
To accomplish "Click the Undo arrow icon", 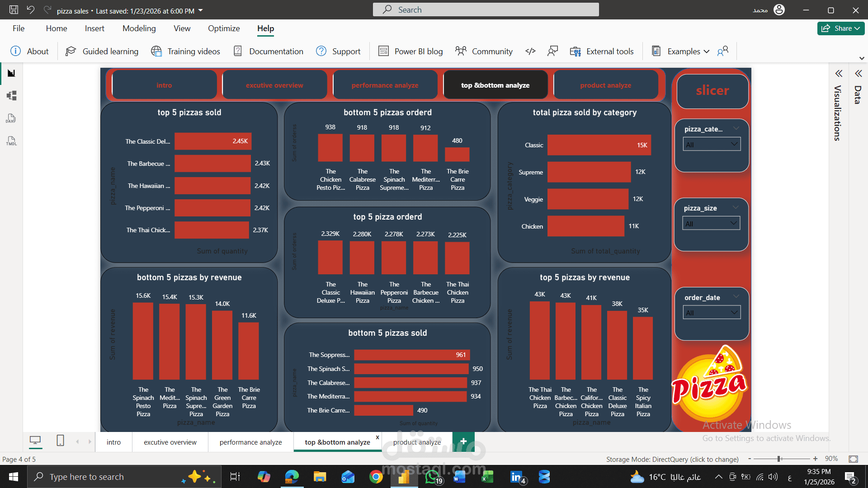I will coord(30,10).
